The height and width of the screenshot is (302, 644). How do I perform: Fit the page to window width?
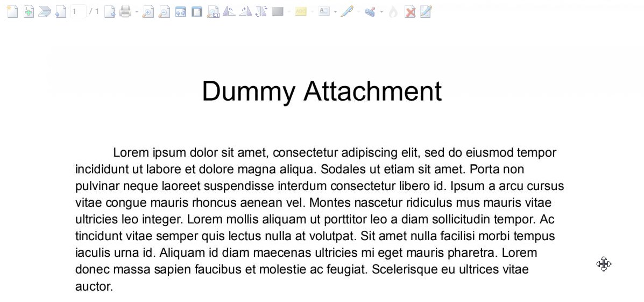181,11
